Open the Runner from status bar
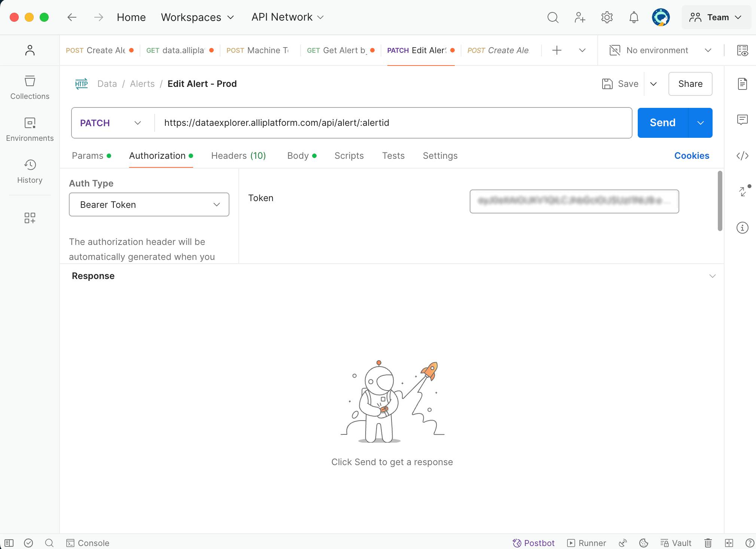Viewport: 756px width, 549px height. [x=586, y=543]
